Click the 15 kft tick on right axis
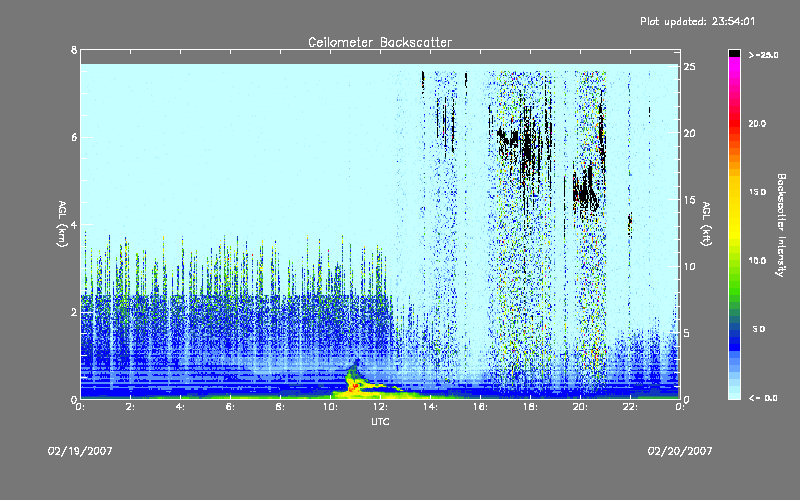 pyautogui.click(x=689, y=200)
